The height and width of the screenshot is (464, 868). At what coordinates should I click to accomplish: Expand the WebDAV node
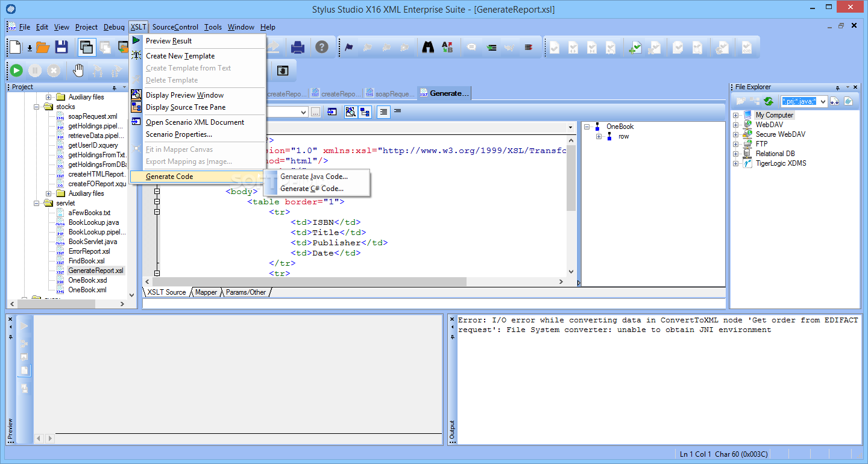tap(736, 125)
